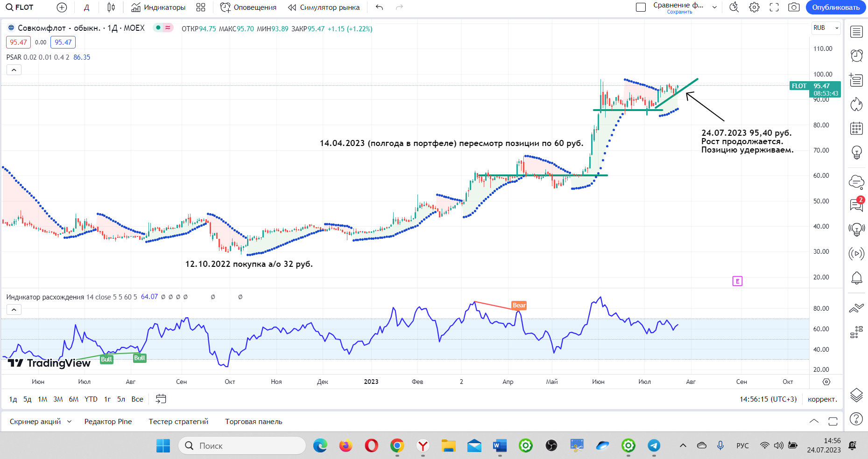This screenshot has height=459, width=868.
Task: Select 6М time range
Action: [x=74, y=399]
